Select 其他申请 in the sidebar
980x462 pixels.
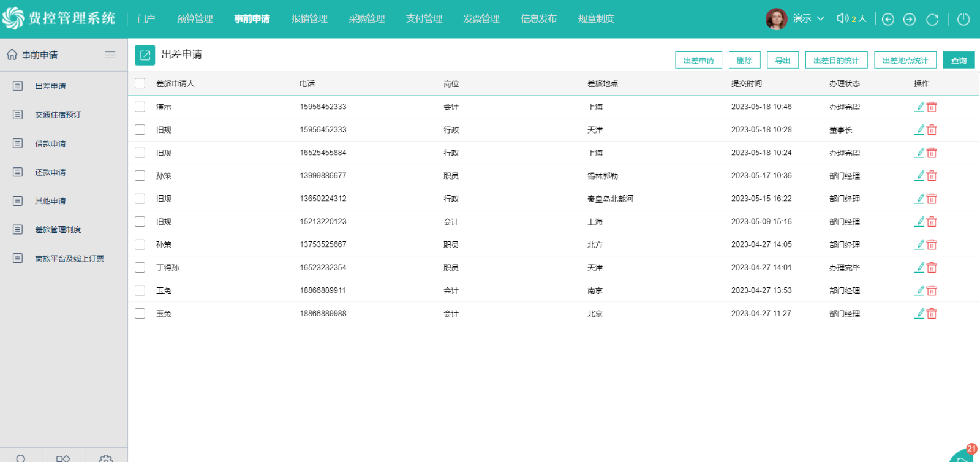point(50,201)
